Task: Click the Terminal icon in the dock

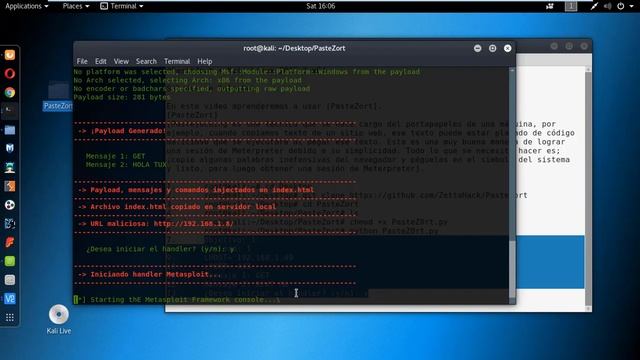Action: (10, 111)
